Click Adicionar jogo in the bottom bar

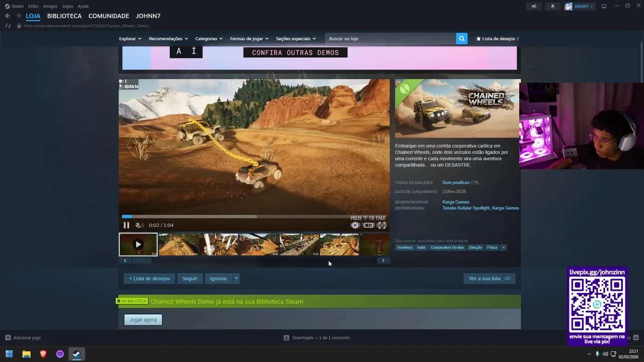23,338
